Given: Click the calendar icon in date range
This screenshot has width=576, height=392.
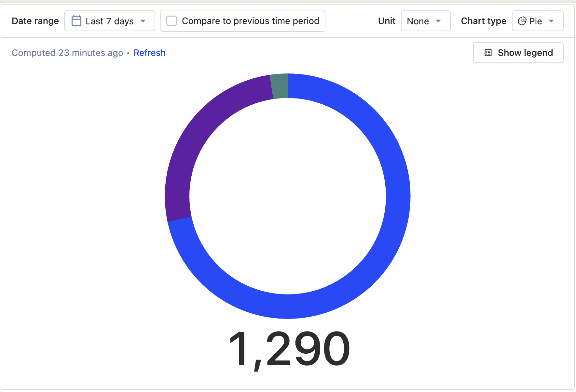Looking at the screenshot, I should point(76,21).
